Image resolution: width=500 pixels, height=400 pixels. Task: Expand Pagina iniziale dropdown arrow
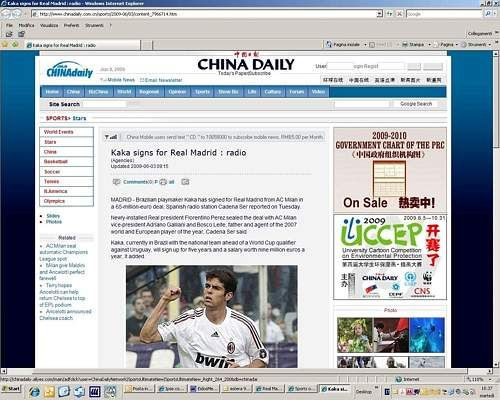[x=365, y=45]
